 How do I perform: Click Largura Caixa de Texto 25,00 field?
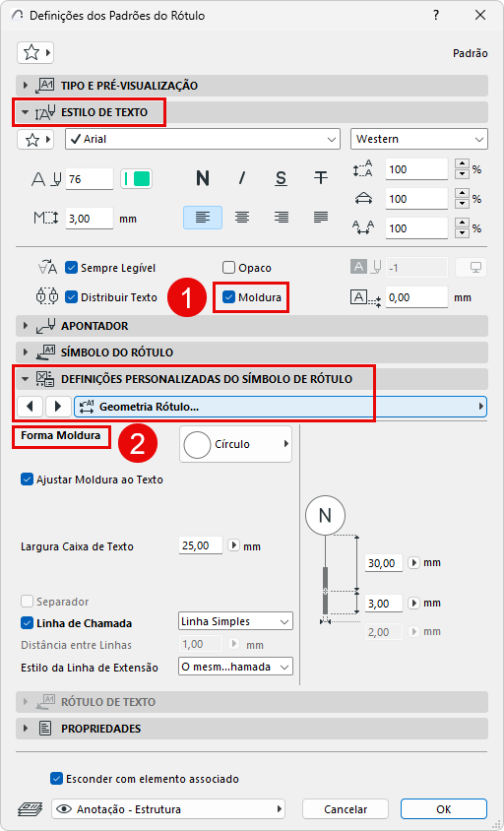(x=201, y=545)
